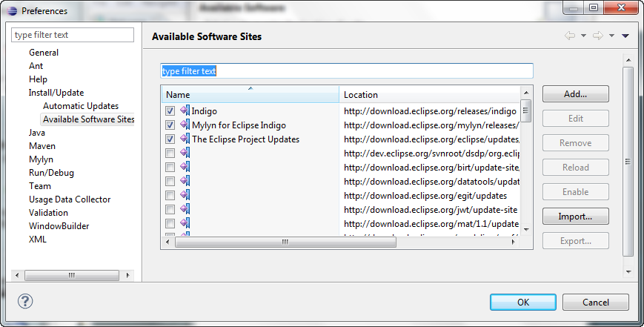
Task: Check the datatools update site checkbox
Action: [x=170, y=182]
